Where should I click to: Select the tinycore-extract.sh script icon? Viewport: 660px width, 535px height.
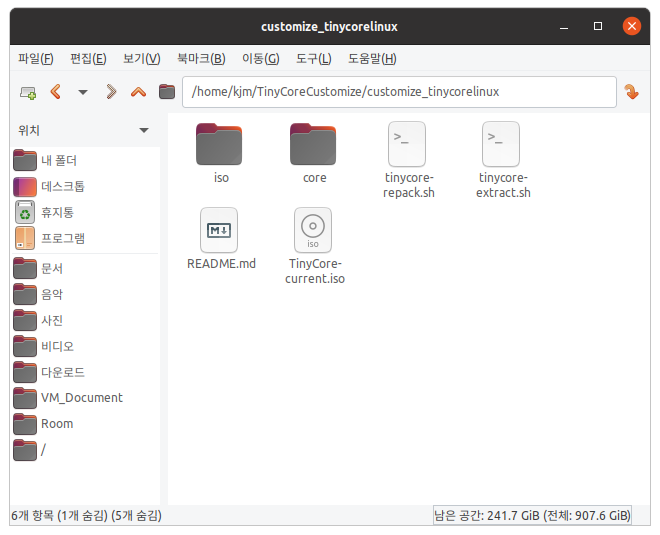(501, 144)
